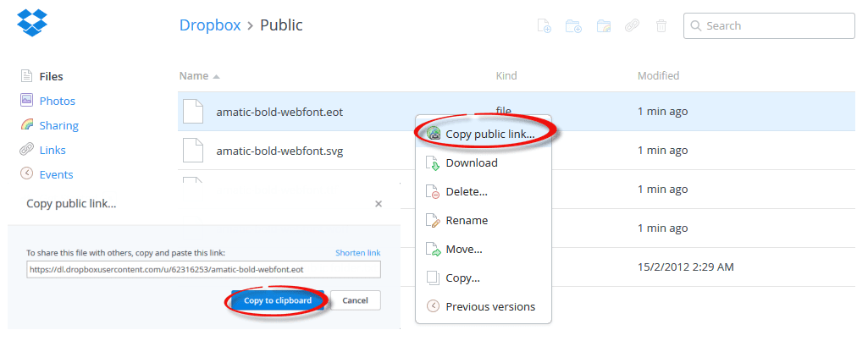Choose Previous versions from context menu

coord(484,306)
